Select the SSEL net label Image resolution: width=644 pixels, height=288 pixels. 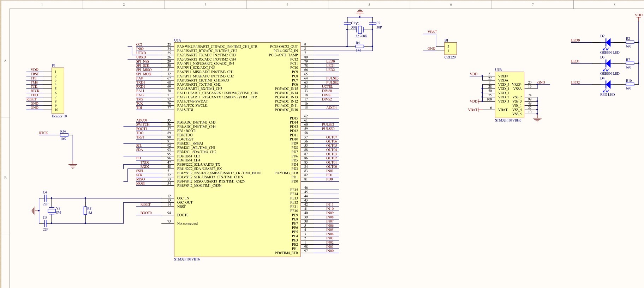[x=140, y=171]
